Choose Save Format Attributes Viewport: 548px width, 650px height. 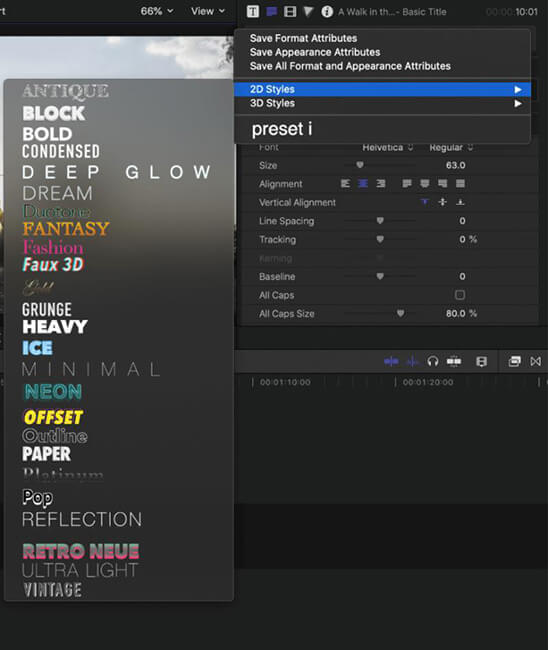tap(303, 38)
